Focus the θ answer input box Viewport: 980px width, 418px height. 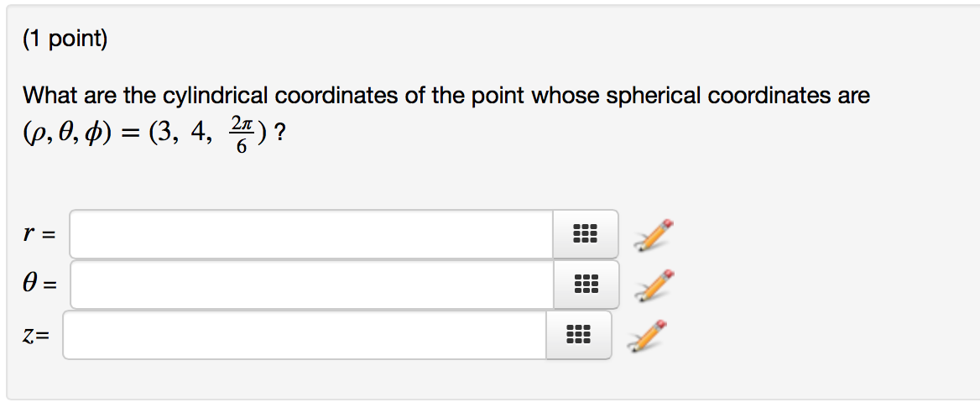[312, 285]
